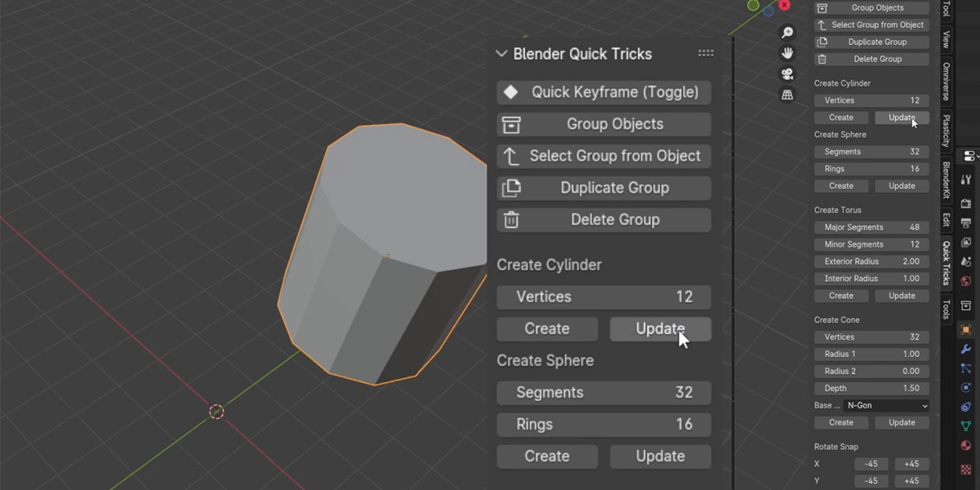The width and height of the screenshot is (980, 490).
Task: Open the options dropdown above properties tabs
Action: [x=970, y=156]
